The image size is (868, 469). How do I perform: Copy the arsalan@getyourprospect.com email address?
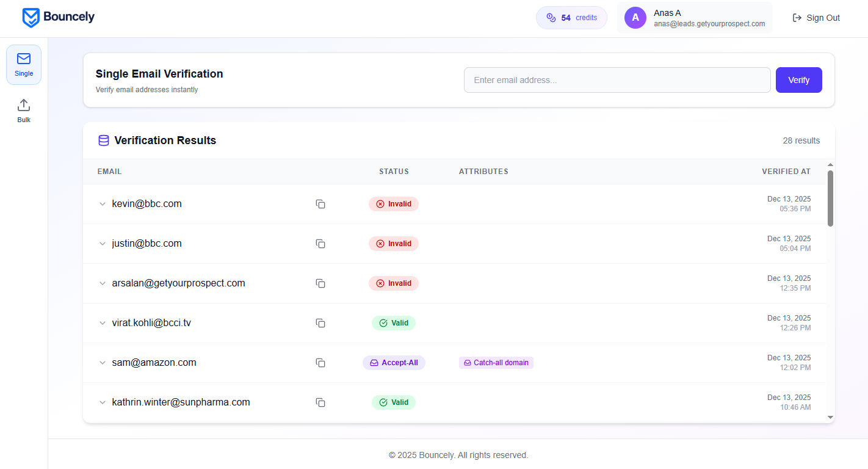click(x=320, y=283)
